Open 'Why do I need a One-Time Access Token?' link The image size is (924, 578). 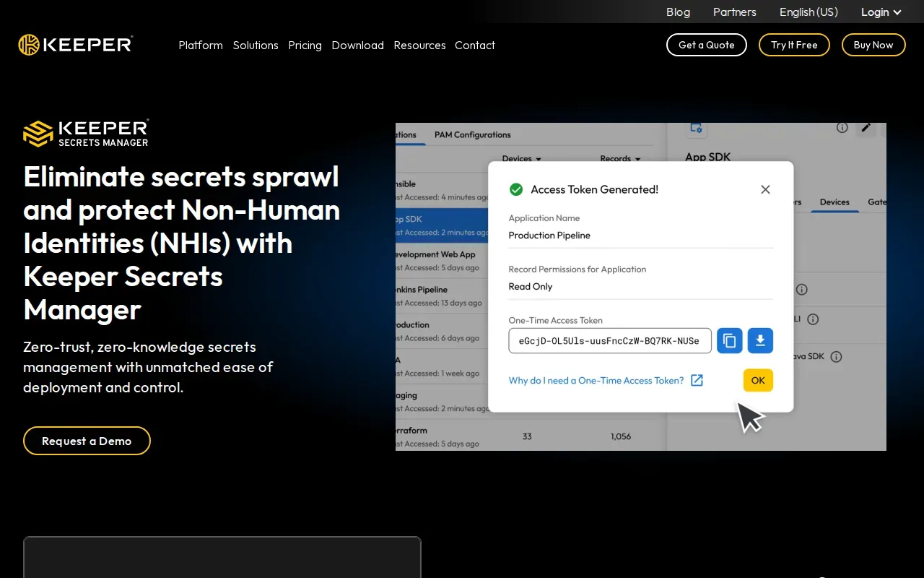pos(596,381)
